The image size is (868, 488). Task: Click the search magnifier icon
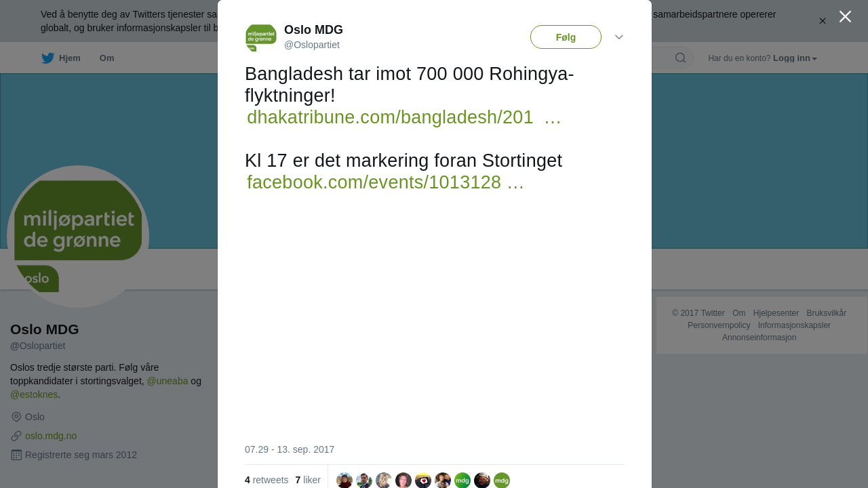pyautogui.click(x=680, y=58)
